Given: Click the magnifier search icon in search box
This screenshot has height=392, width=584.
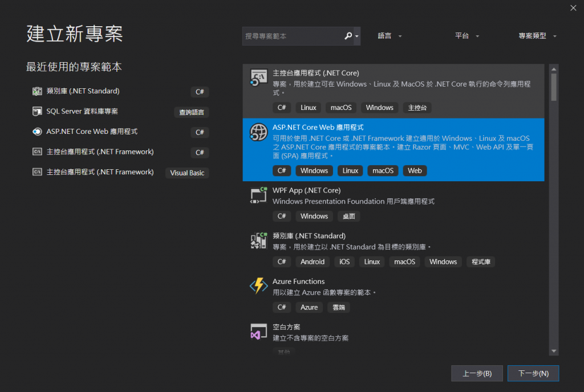Looking at the screenshot, I should tap(348, 36).
